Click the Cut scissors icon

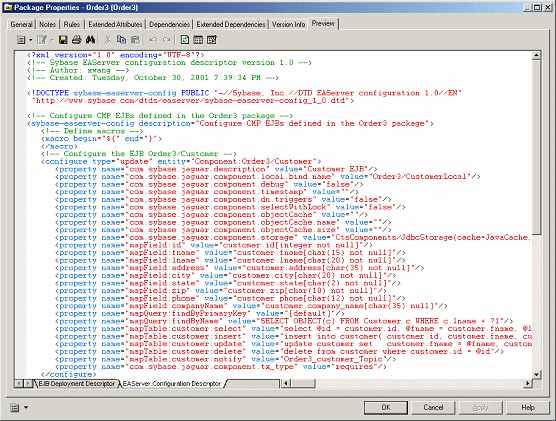[107, 40]
